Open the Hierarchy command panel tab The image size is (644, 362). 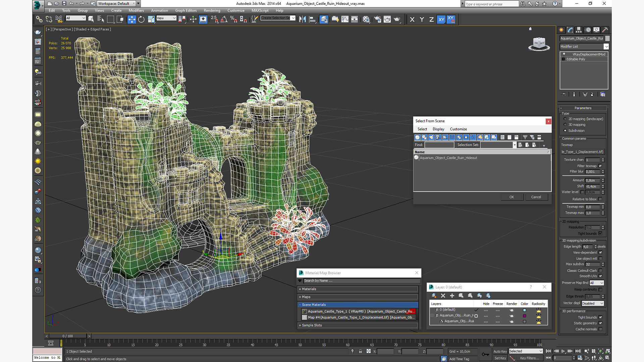[579, 30]
